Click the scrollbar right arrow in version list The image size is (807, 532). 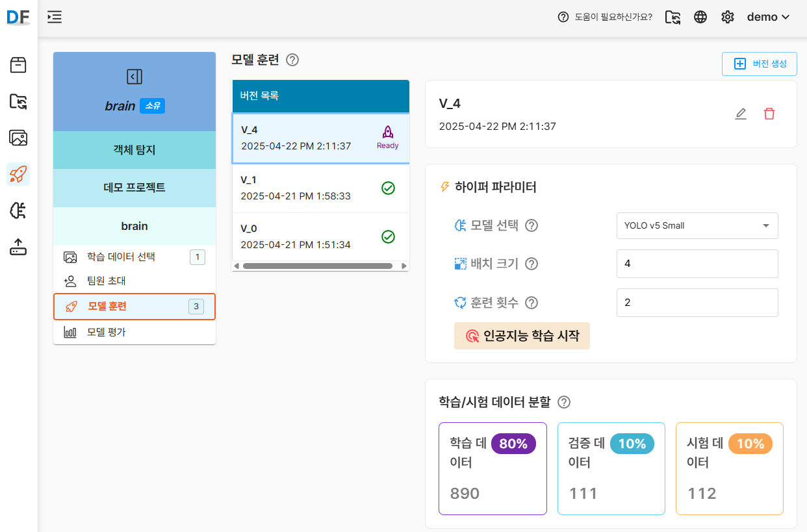(404, 266)
